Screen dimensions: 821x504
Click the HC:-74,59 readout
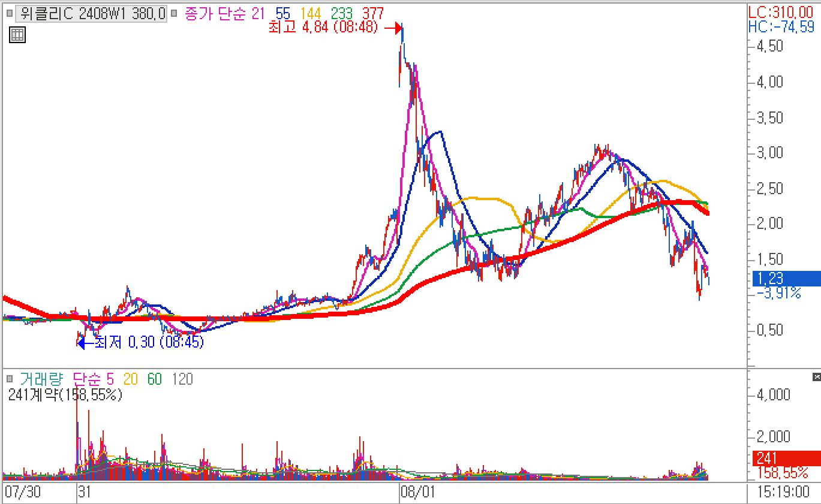[781, 26]
